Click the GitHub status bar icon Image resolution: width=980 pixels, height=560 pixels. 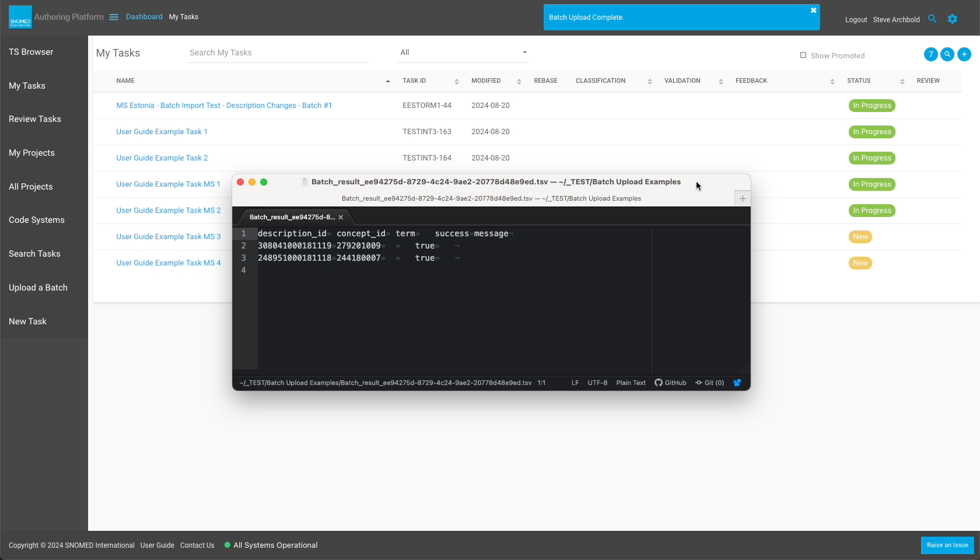pos(670,383)
